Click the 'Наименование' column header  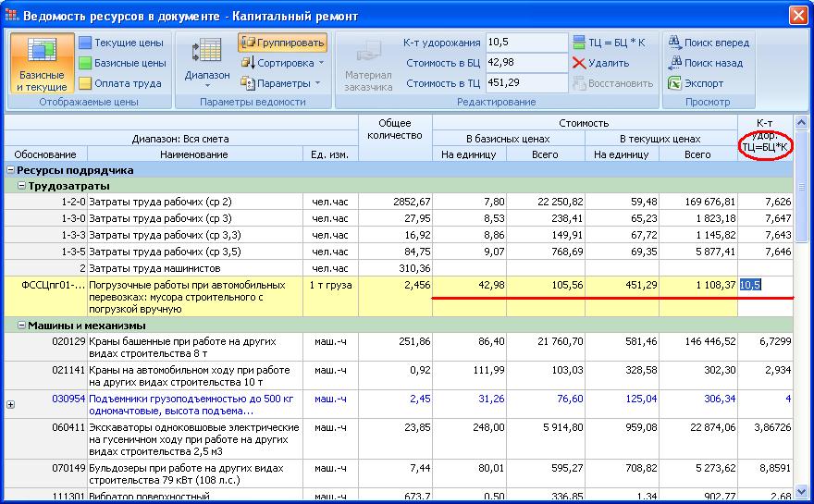pos(194,154)
